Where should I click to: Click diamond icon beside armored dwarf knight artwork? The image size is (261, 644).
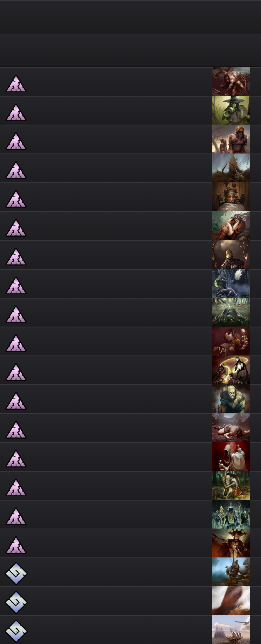coord(16,574)
